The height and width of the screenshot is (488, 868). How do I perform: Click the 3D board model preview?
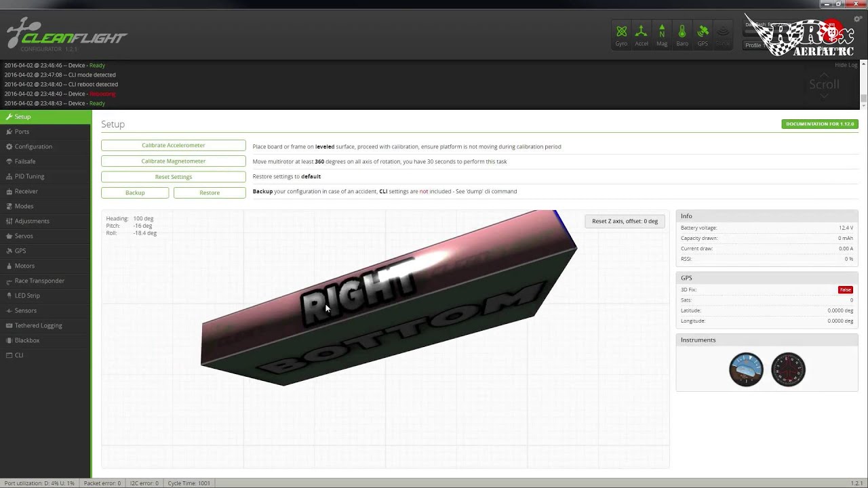[x=389, y=298]
